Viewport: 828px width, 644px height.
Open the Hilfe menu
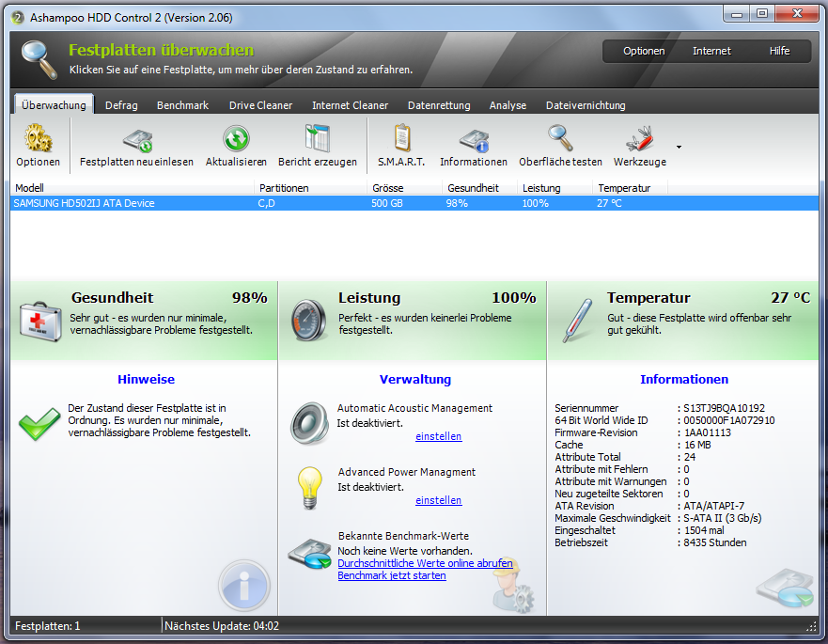(x=779, y=52)
